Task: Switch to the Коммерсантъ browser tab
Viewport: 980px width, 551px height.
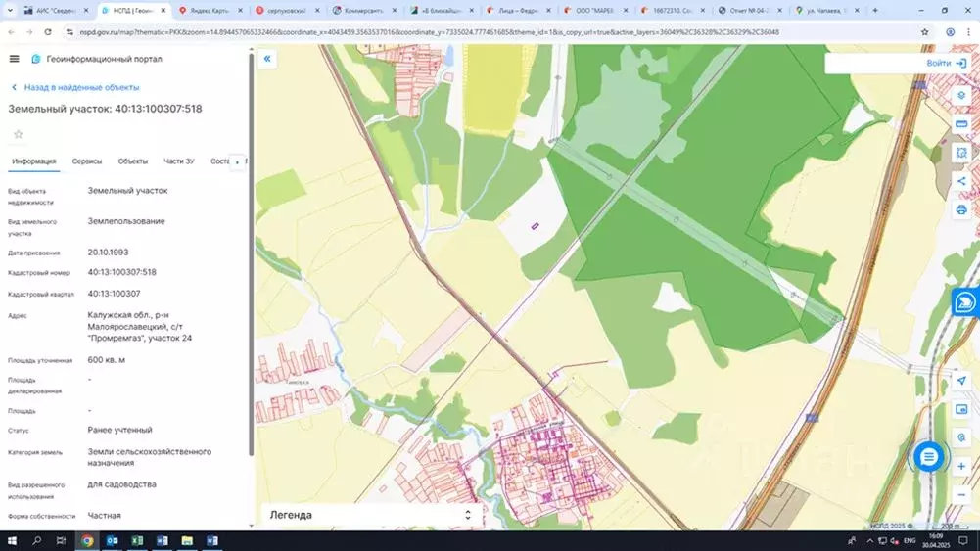Action: point(364,10)
